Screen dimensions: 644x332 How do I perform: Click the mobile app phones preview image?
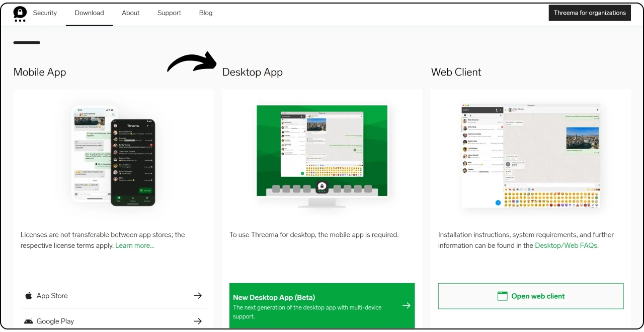click(x=114, y=156)
